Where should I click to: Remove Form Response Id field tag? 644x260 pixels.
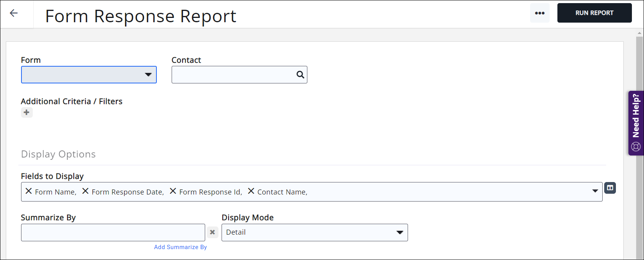tap(173, 191)
